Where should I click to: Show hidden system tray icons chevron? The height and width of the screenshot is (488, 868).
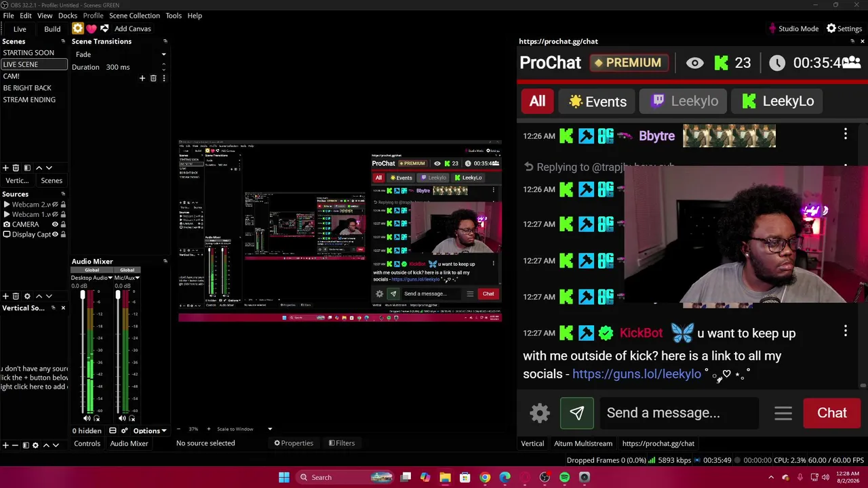click(771, 477)
